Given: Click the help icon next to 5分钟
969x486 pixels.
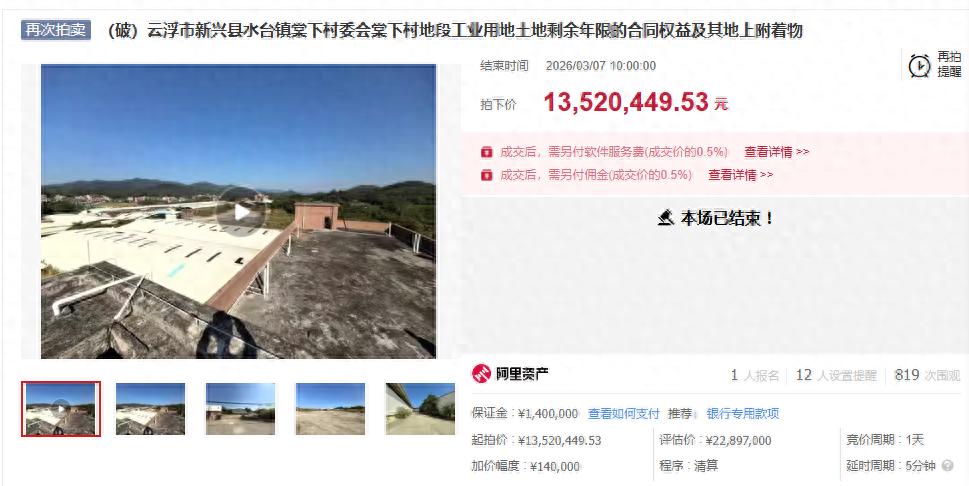Looking at the screenshot, I should (x=947, y=466).
